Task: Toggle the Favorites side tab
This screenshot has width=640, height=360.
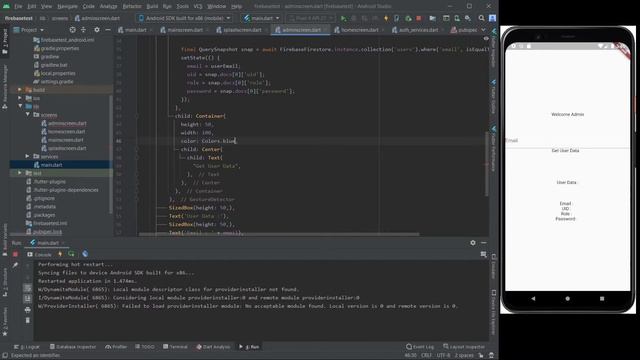Action: pyautogui.click(x=5, y=322)
